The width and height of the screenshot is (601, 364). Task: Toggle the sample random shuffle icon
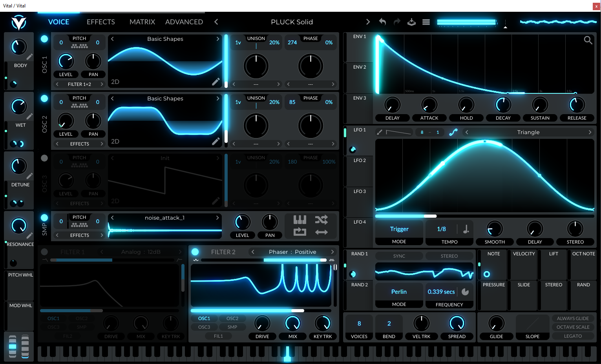tap(321, 220)
